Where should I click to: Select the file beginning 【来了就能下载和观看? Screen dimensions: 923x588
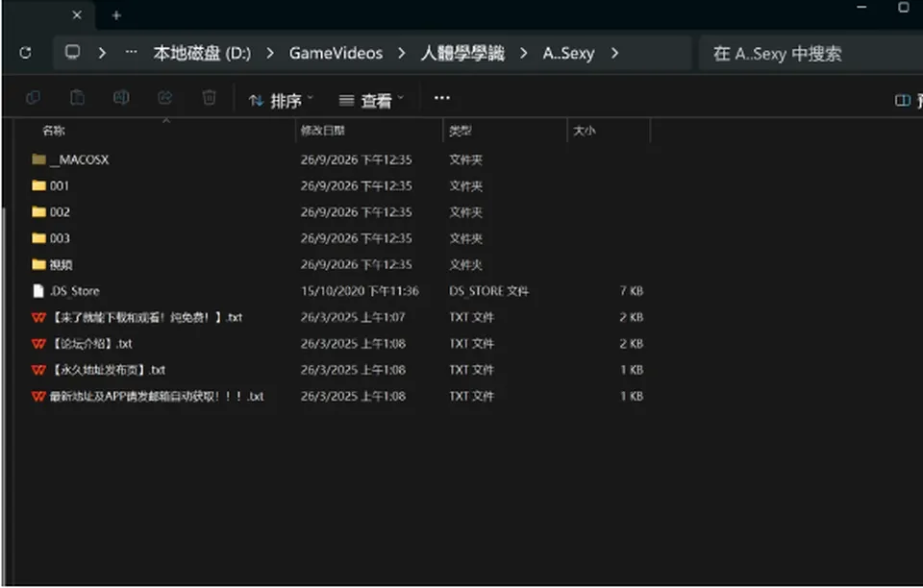(146, 317)
